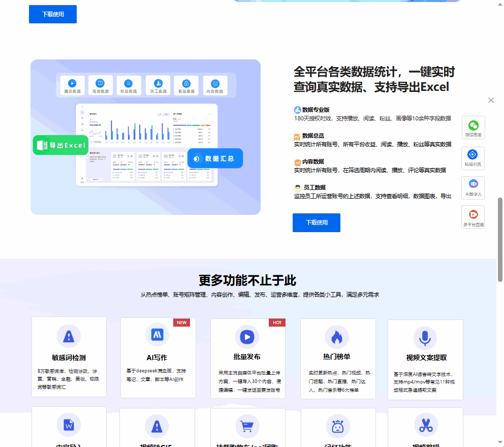Click the 数据汇总 pill button

tap(215, 158)
